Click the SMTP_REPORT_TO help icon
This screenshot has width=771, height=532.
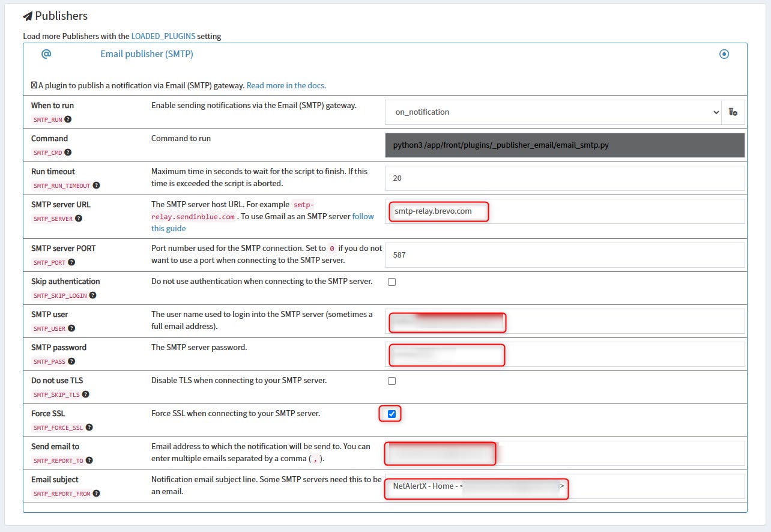click(88, 460)
